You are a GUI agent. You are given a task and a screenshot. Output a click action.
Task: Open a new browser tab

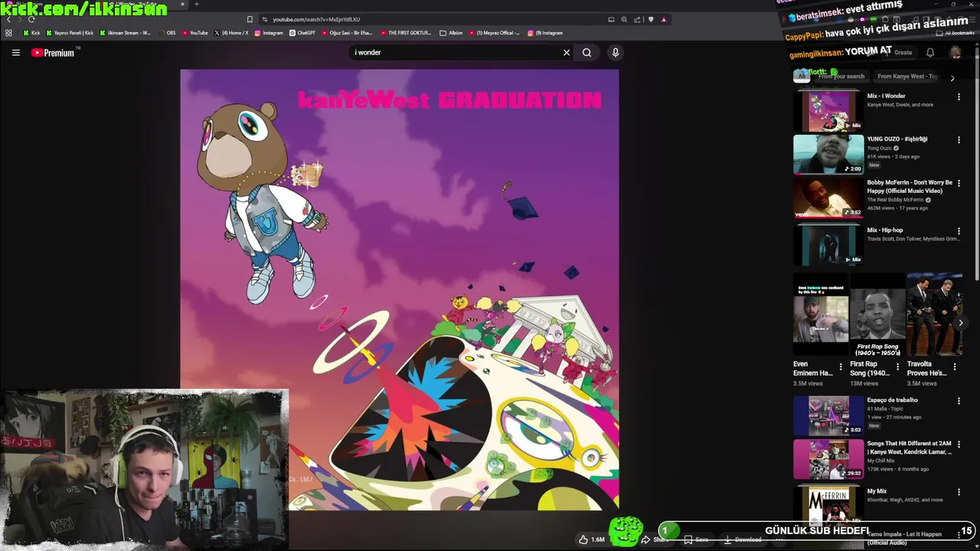pyautogui.click(x=197, y=5)
